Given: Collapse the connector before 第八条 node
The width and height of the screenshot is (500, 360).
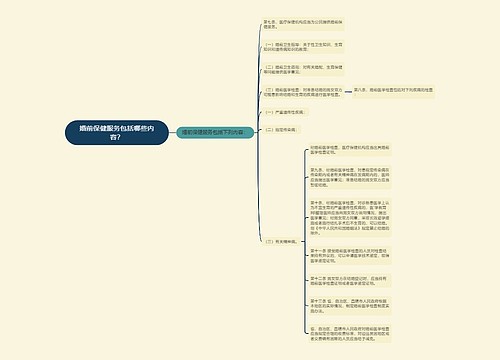Looking at the screenshot, I should click(348, 92).
